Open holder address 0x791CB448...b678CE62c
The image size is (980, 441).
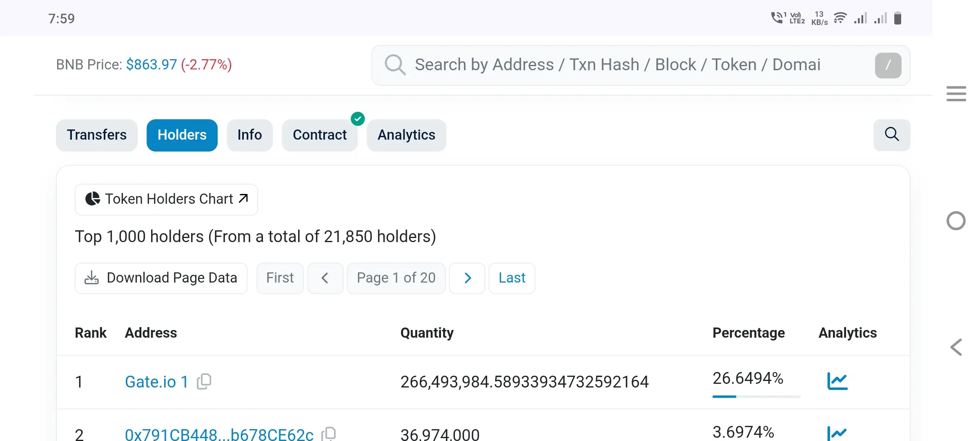point(219,434)
